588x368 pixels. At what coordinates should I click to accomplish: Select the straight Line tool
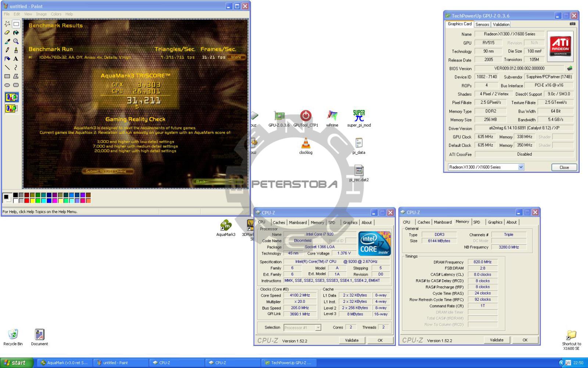[x=7, y=68]
